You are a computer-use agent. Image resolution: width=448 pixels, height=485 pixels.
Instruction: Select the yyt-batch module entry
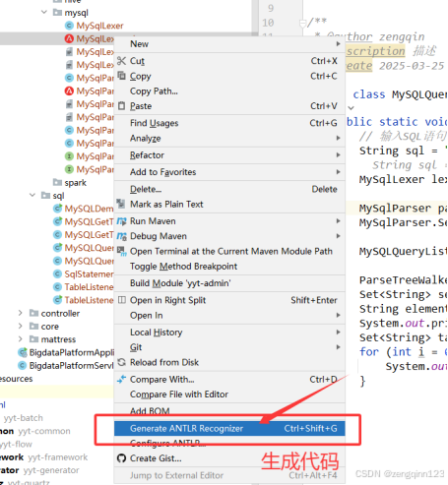coord(23,418)
